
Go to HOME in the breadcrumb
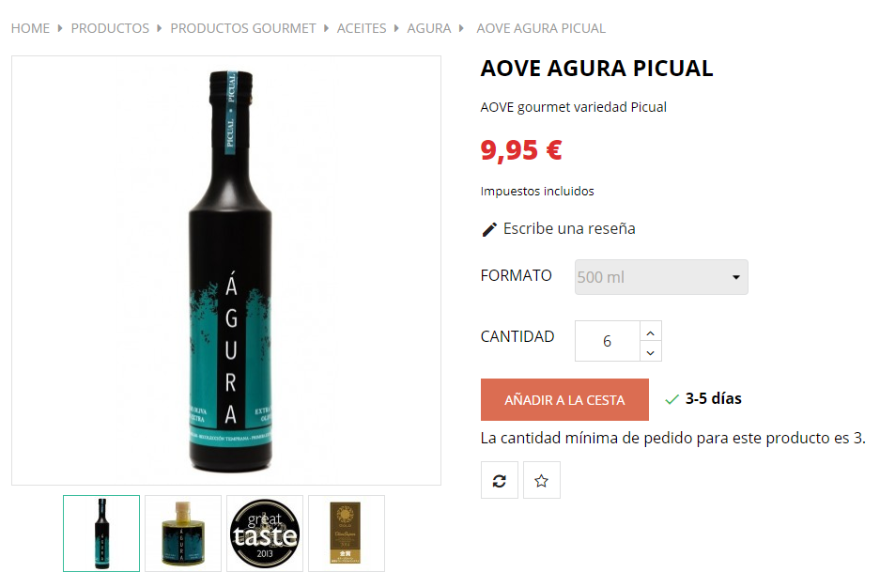click(30, 28)
